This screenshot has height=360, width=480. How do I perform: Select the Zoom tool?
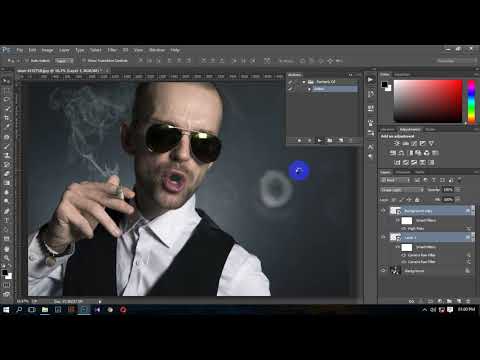tap(6, 258)
